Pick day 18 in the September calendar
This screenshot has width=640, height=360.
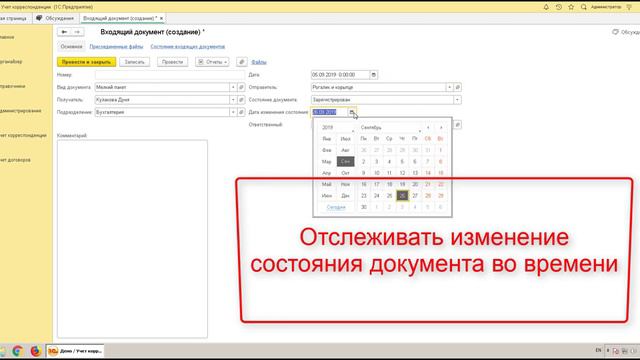coord(389,184)
